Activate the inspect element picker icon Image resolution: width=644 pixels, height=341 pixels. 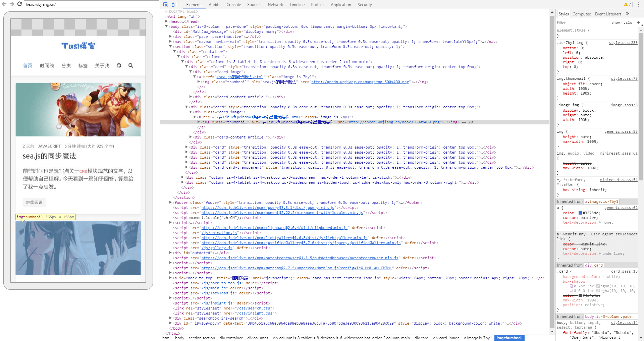[166, 5]
